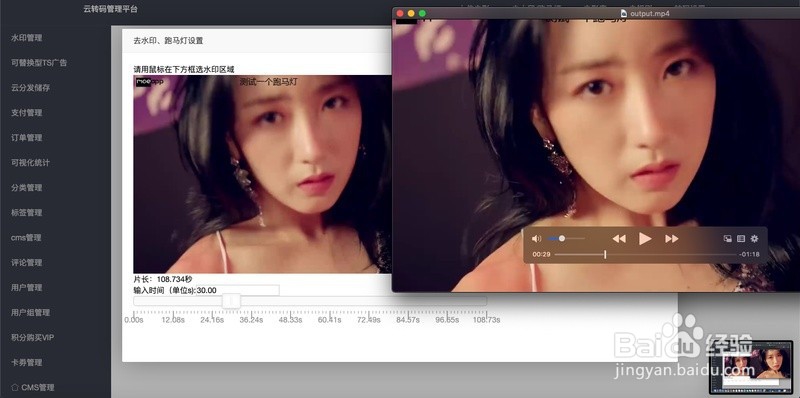Click the 测试一个跑马灯 marquee text

pyautogui.click(x=268, y=82)
